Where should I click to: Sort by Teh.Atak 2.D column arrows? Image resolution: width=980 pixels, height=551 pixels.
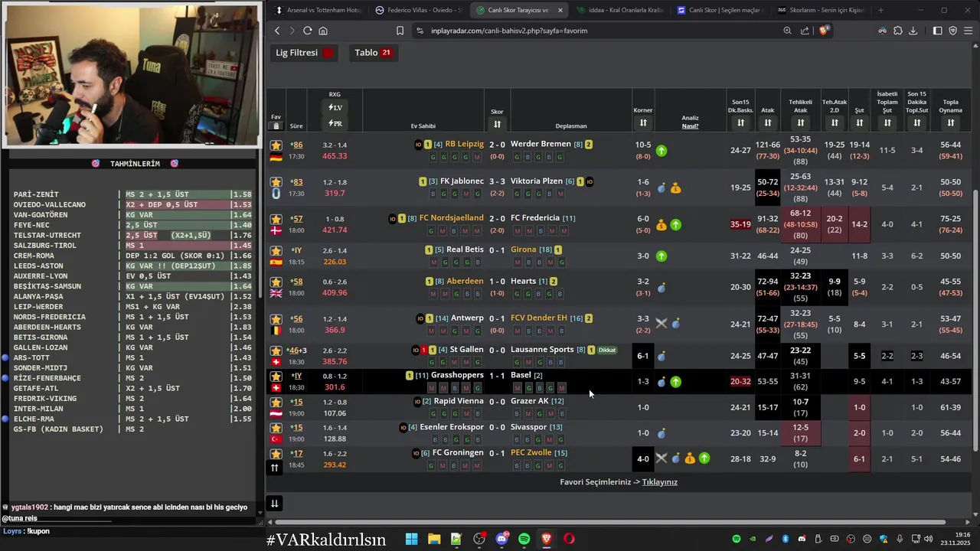tap(835, 122)
